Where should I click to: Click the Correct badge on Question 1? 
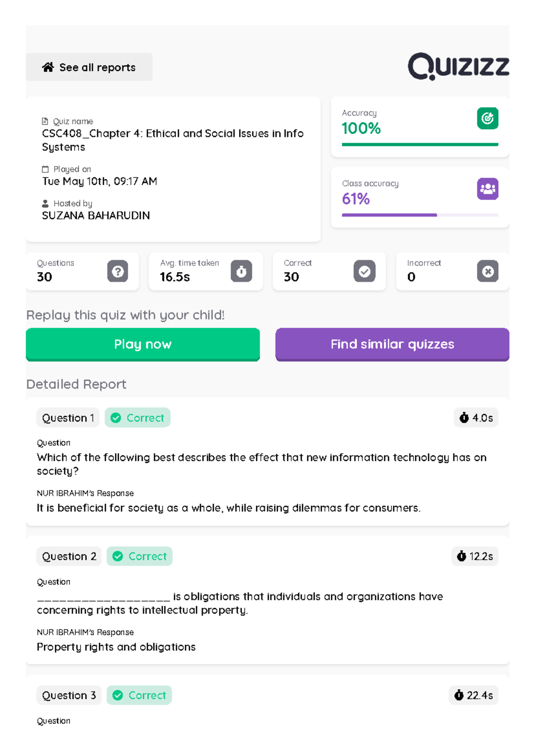(x=137, y=418)
